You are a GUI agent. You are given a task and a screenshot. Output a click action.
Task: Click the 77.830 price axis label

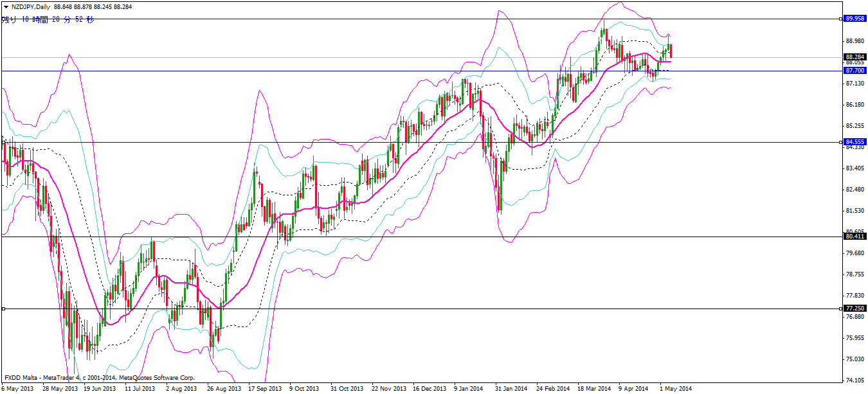[855, 296]
